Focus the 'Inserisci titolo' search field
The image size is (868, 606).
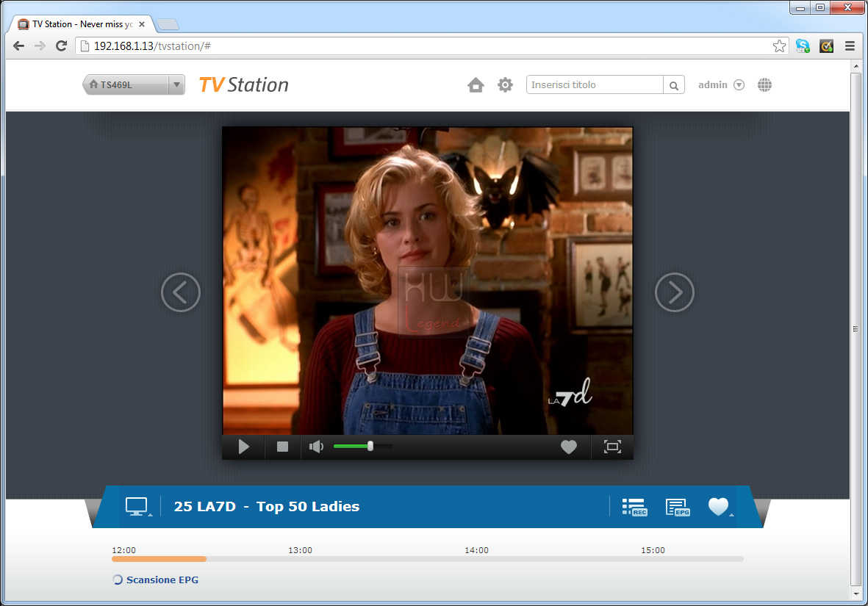595,84
